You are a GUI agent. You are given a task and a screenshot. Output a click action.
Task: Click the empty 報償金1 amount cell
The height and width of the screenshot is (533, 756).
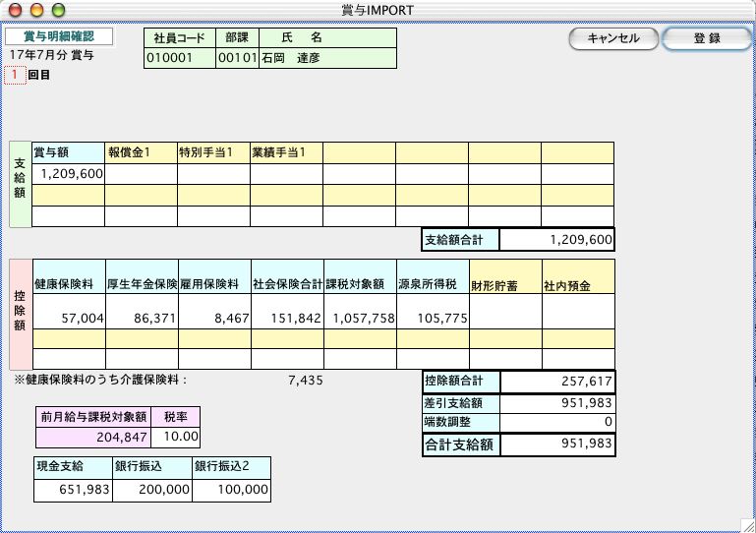[x=141, y=174]
